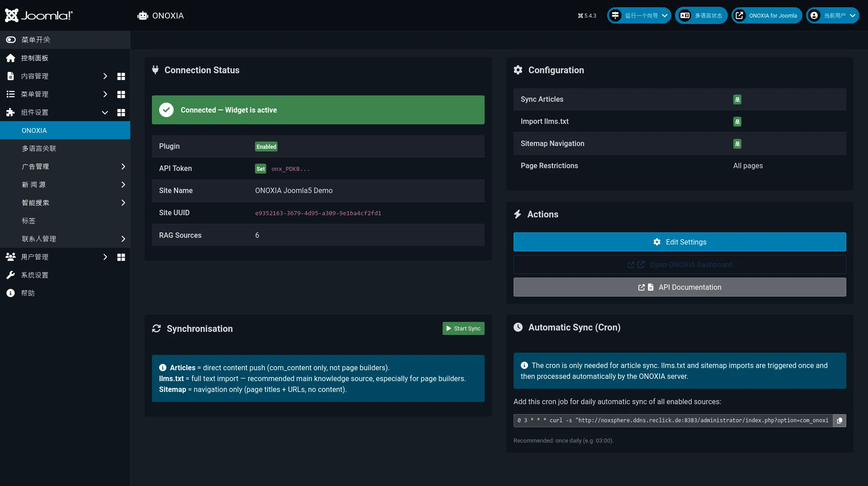Expand the news feeds (新闻源) arrow

[123, 184]
